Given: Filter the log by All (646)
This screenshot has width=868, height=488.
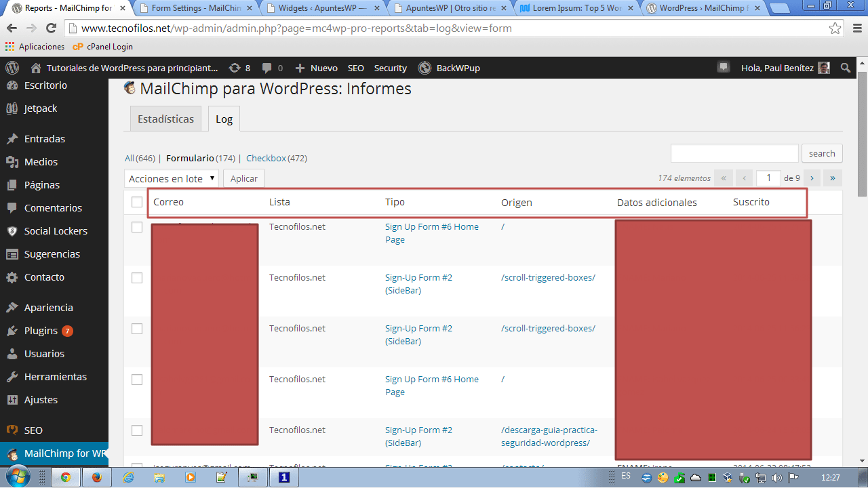Looking at the screenshot, I should tap(140, 158).
